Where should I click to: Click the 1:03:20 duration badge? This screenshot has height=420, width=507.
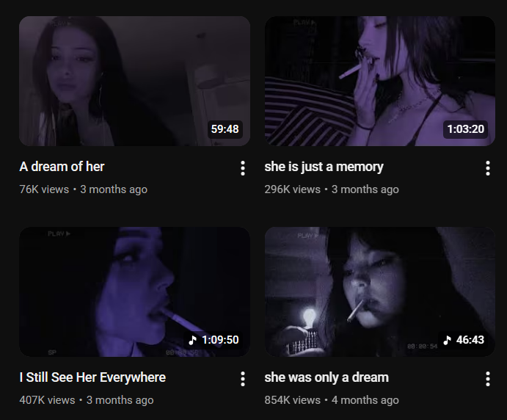pyautogui.click(x=466, y=129)
